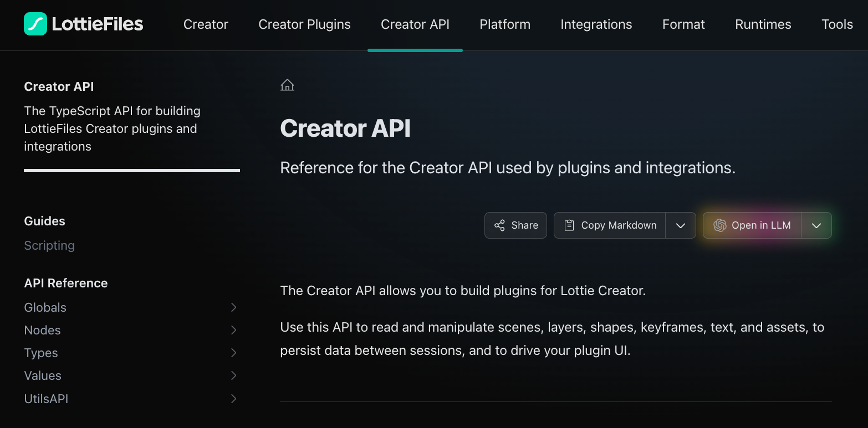Expand the Globals chevron
The image size is (868, 428).
pos(233,307)
